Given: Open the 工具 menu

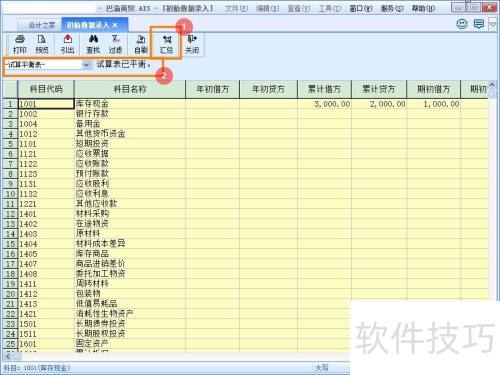Looking at the screenshot, I should click(x=330, y=8).
